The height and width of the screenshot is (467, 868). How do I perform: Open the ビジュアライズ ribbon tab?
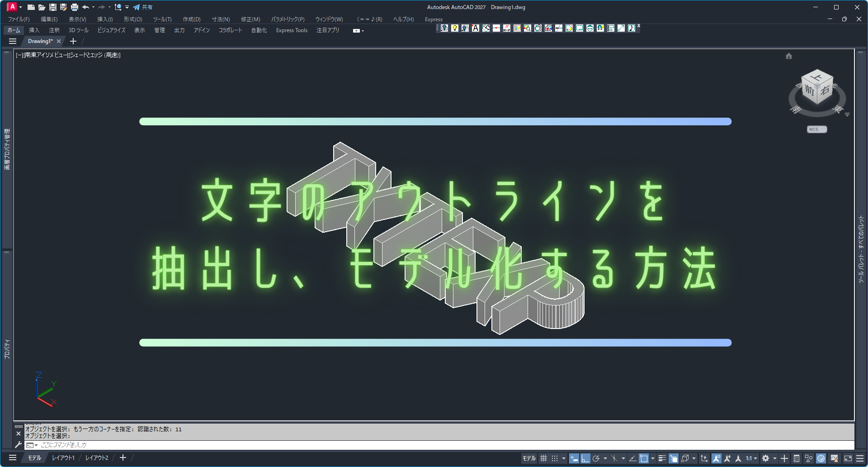coord(111,30)
